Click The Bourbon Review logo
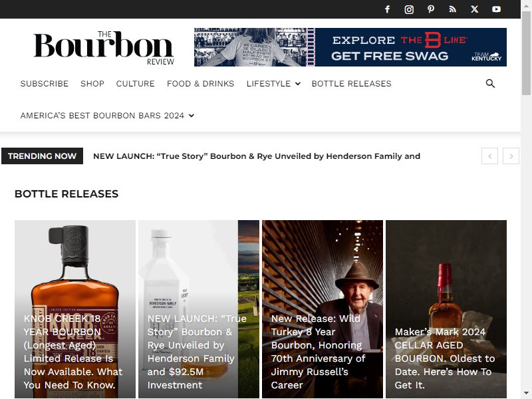532x399 pixels. (x=104, y=48)
